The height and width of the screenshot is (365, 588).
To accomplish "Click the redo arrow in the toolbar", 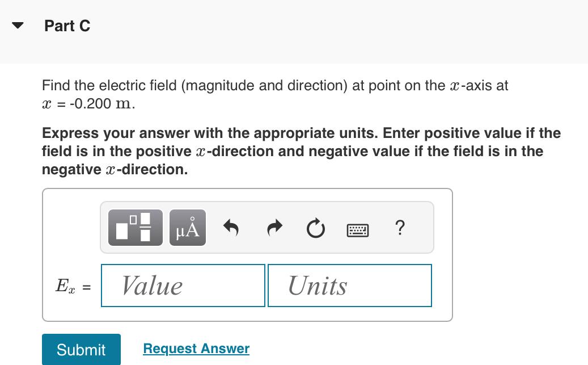I will pyautogui.click(x=274, y=227).
